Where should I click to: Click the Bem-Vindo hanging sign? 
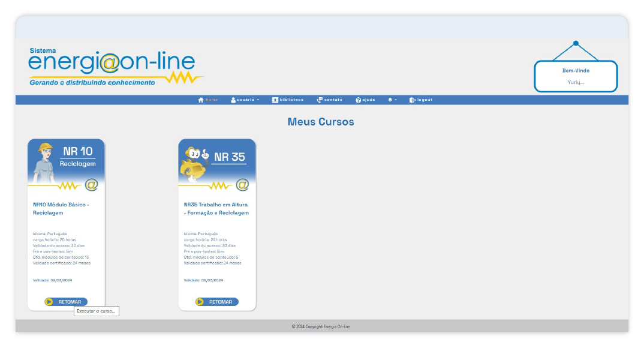pos(576,76)
